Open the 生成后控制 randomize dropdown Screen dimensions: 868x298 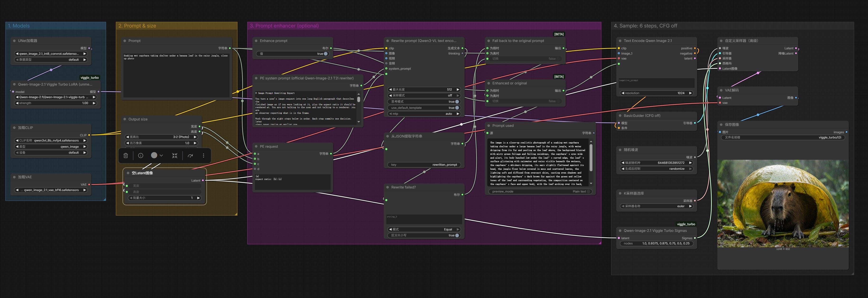[657, 169]
